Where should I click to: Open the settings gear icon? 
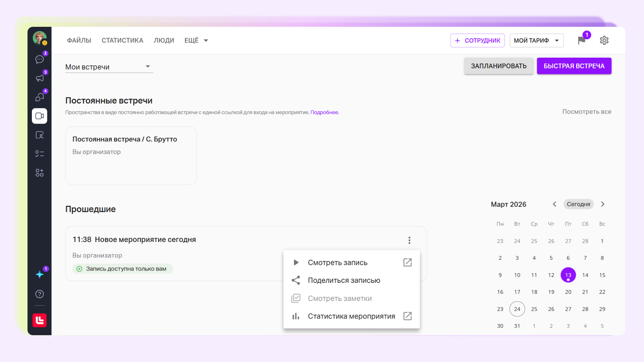coord(604,41)
